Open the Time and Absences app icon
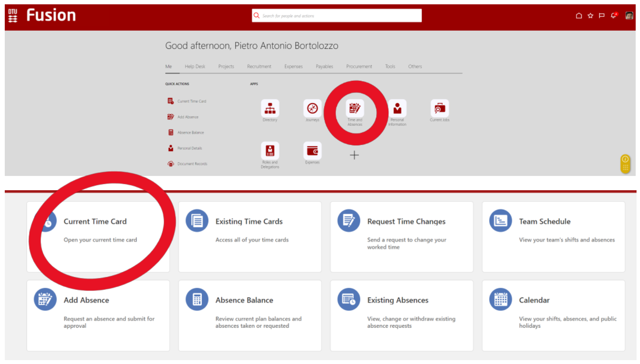Image resolution: width=640 pixels, height=364 pixels. pyautogui.click(x=355, y=108)
